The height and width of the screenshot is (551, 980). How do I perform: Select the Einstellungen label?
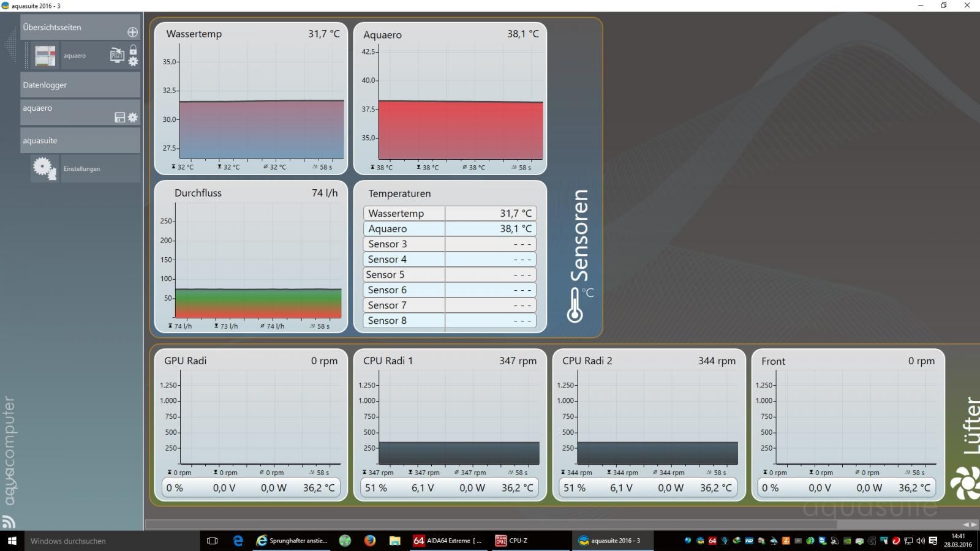tap(81, 169)
